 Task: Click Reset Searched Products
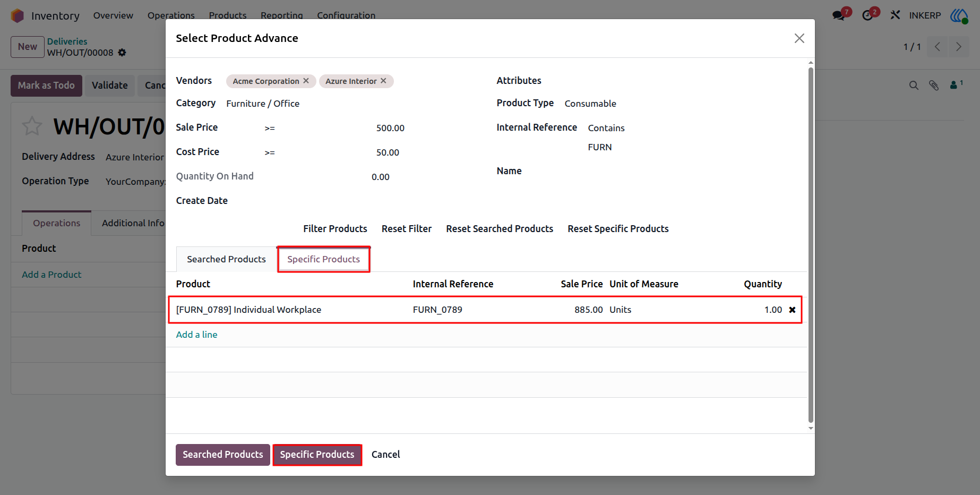tap(500, 229)
